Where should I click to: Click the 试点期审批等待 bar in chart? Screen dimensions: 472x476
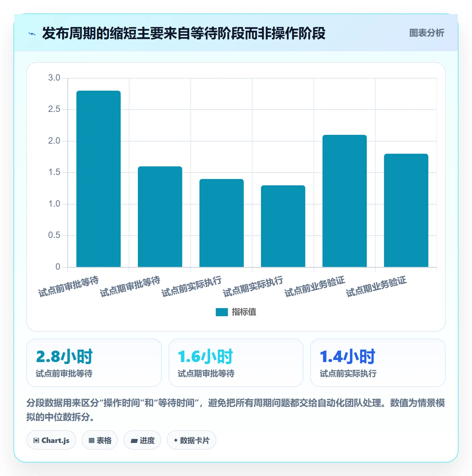pyautogui.click(x=160, y=217)
